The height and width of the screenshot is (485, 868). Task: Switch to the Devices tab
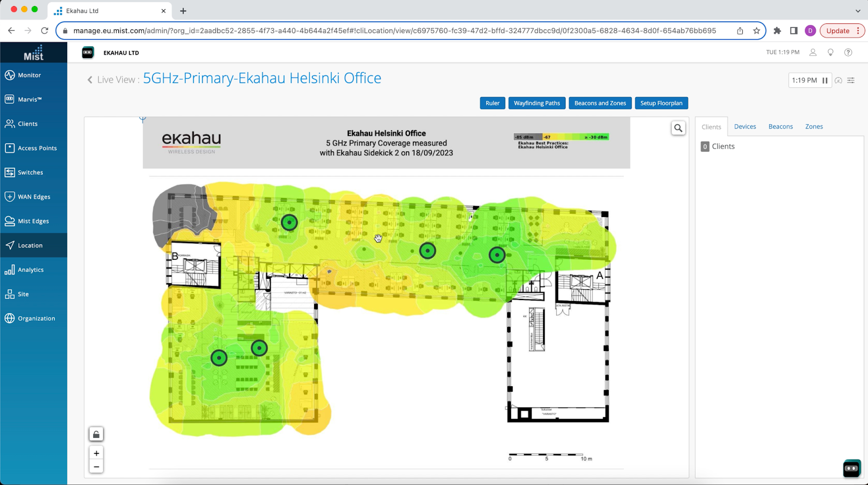tap(744, 126)
